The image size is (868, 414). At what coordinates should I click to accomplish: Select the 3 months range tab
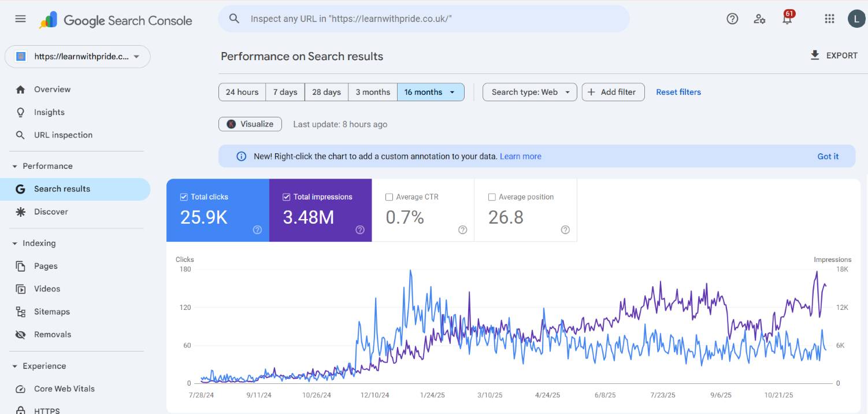point(373,92)
